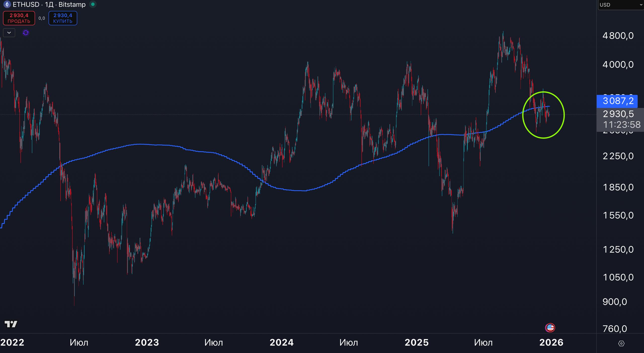This screenshot has width=644, height=353.
Task: Collapse the legend with the chevron button
Action: [9, 33]
